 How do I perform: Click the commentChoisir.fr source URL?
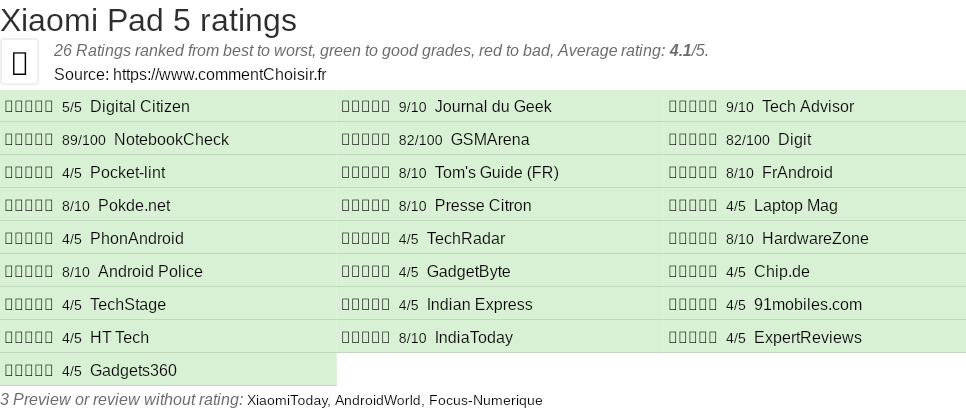(219, 74)
